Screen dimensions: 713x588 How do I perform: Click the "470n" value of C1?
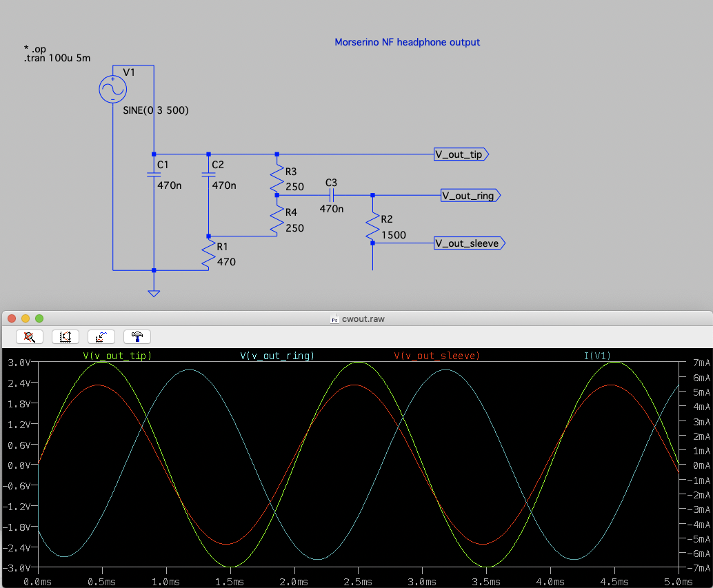170,185
